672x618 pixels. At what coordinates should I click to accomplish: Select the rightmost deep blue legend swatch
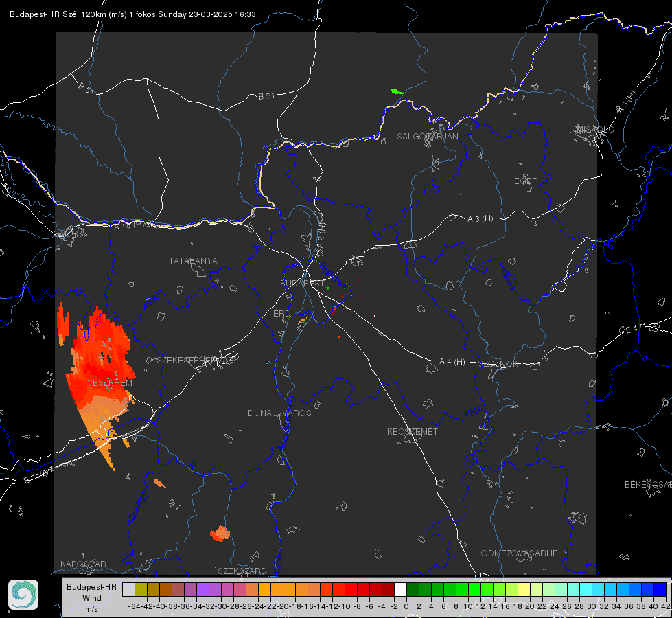coord(660,589)
